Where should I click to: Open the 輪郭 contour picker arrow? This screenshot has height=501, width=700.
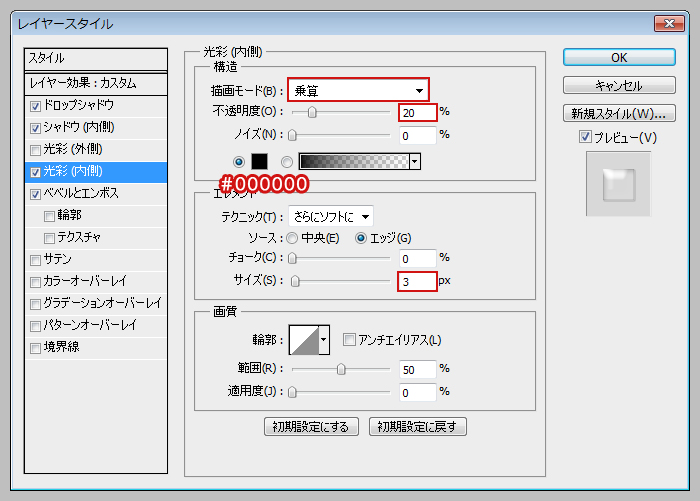click(x=324, y=339)
